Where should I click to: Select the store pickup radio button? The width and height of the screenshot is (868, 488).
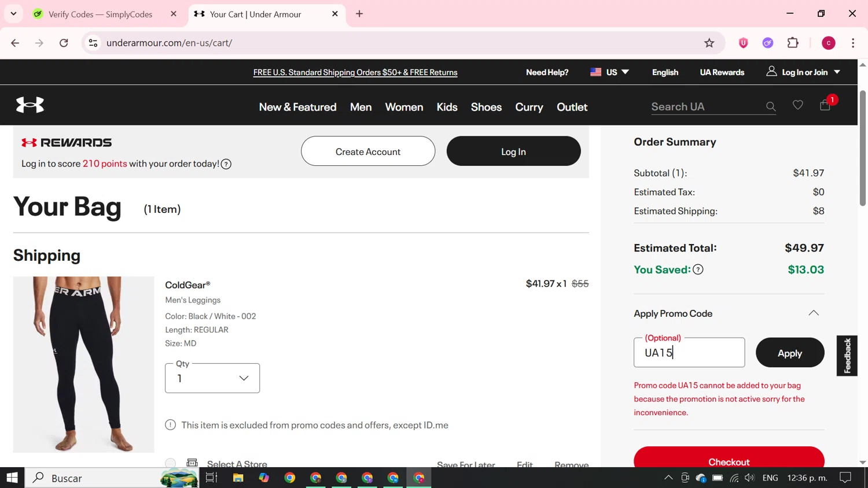(170, 463)
